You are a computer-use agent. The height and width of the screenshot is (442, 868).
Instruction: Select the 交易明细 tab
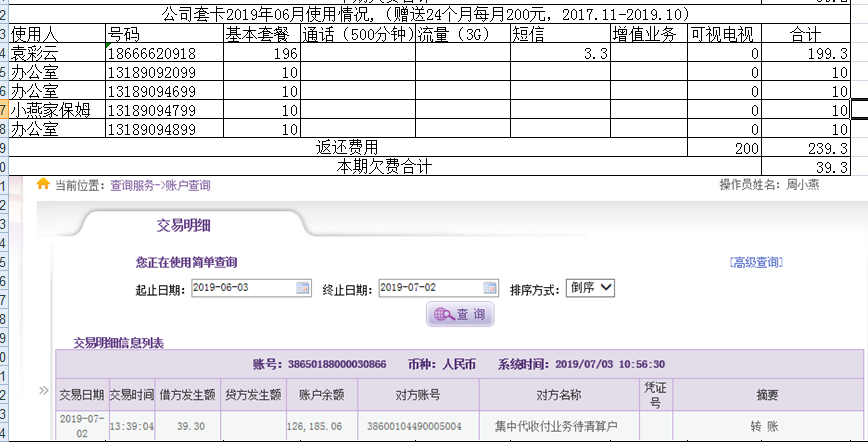pos(183,226)
